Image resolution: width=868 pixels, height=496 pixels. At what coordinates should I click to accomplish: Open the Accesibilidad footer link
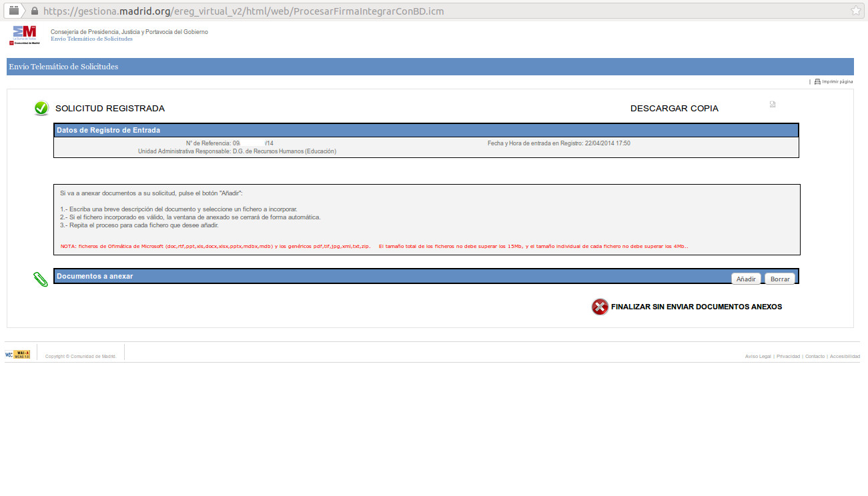click(x=845, y=357)
